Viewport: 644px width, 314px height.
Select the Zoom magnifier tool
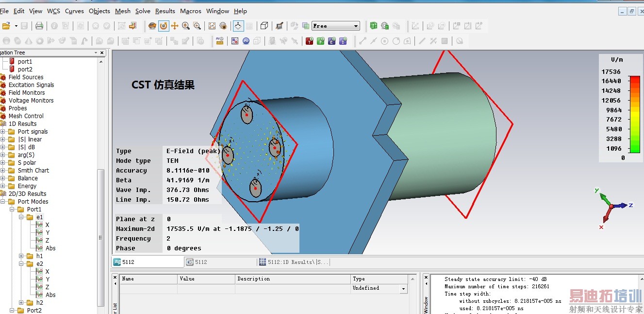click(x=186, y=26)
